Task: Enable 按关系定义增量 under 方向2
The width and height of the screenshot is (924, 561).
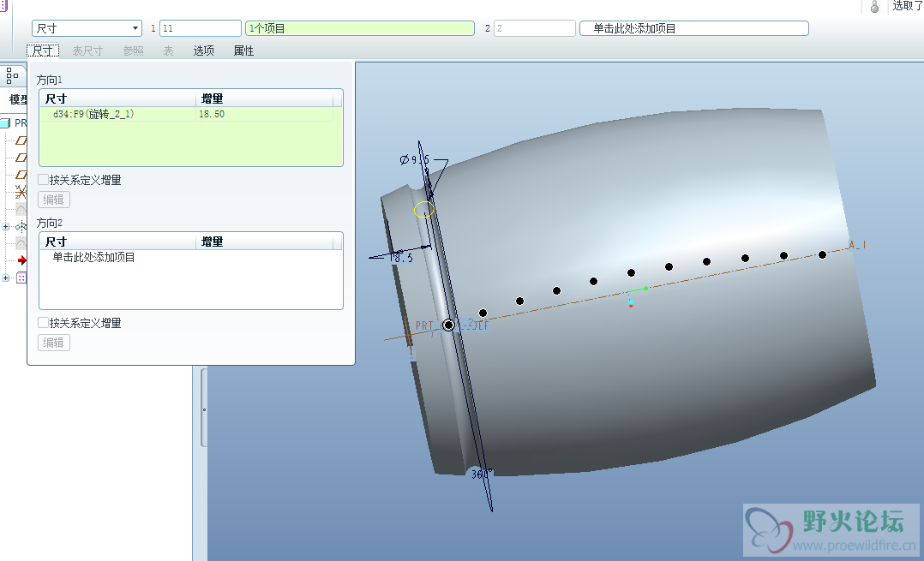Action: 43,323
